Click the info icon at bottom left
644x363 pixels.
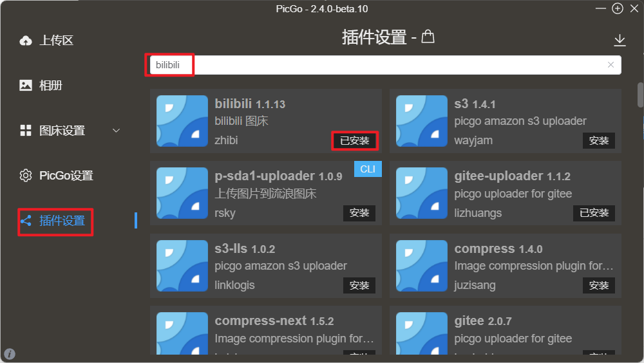click(x=10, y=353)
